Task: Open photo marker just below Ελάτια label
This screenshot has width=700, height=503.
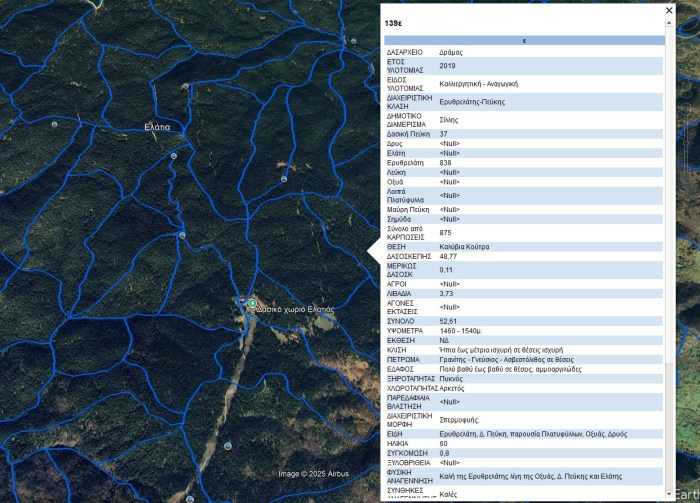Action: tap(173, 156)
